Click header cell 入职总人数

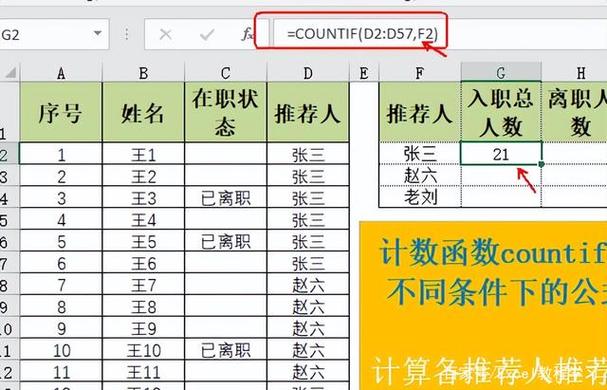pyautogui.click(x=501, y=112)
